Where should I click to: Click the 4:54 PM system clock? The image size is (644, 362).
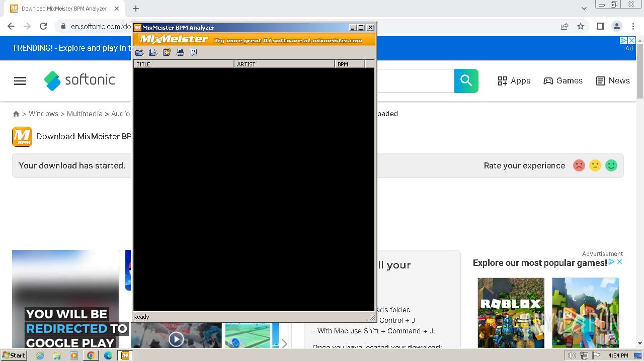pyautogui.click(x=618, y=355)
